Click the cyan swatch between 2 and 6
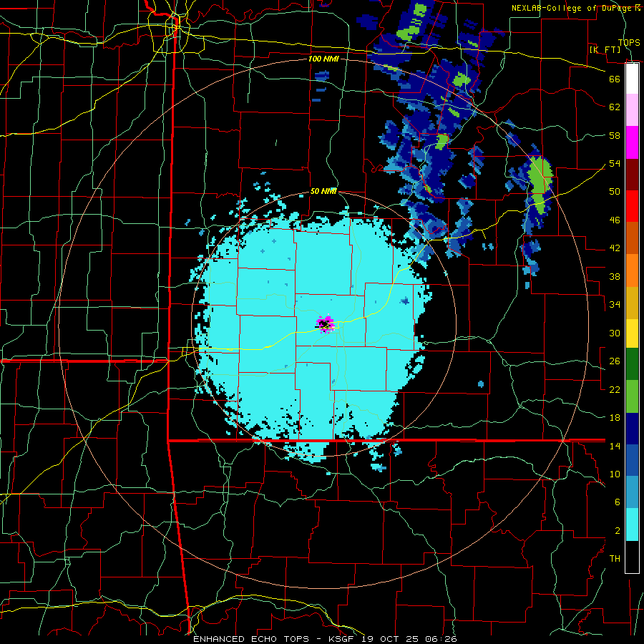The height and width of the screenshot is (644, 644). [632, 525]
